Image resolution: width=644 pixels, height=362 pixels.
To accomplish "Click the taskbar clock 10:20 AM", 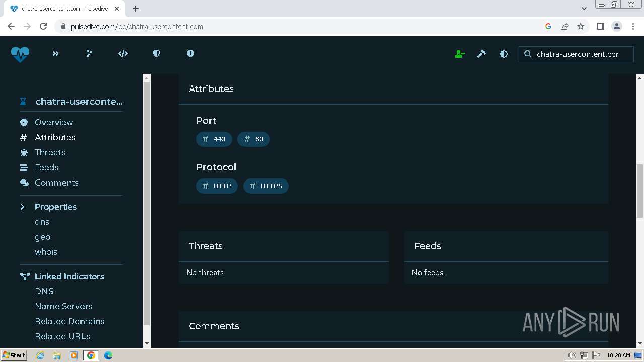I will click(618, 355).
